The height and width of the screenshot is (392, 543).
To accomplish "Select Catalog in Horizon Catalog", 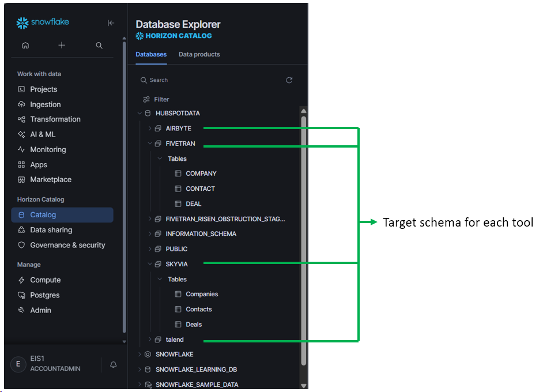I will coord(62,215).
